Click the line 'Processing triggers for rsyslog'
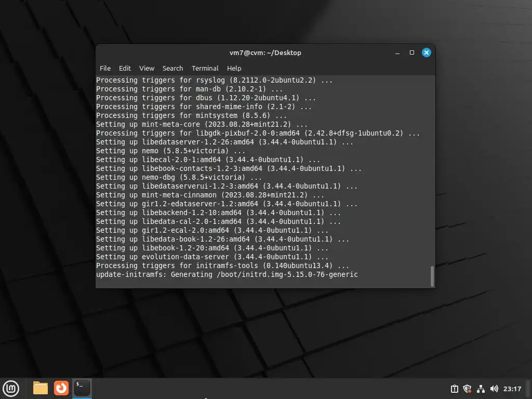Viewport: 532px width, 399px height. pyautogui.click(x=214, y=80)
